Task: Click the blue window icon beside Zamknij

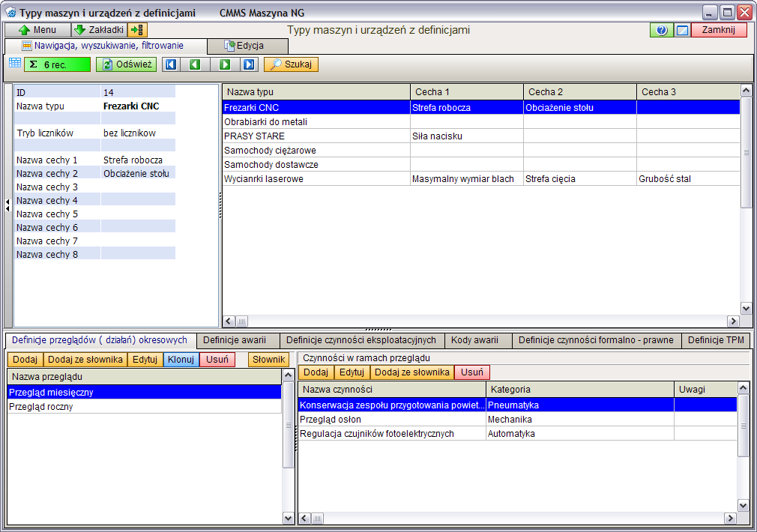Action: click(x=682, y=30)
